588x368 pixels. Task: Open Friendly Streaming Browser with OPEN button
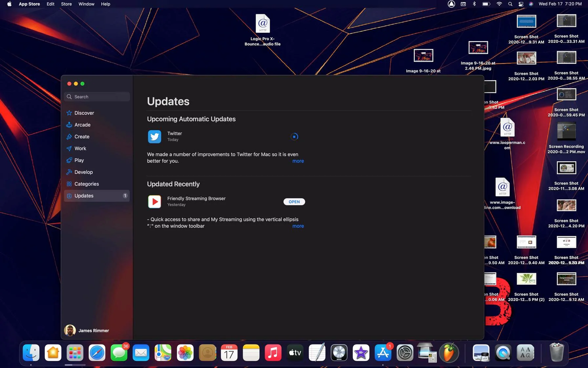pyautogui.click(x=294, y=202)
